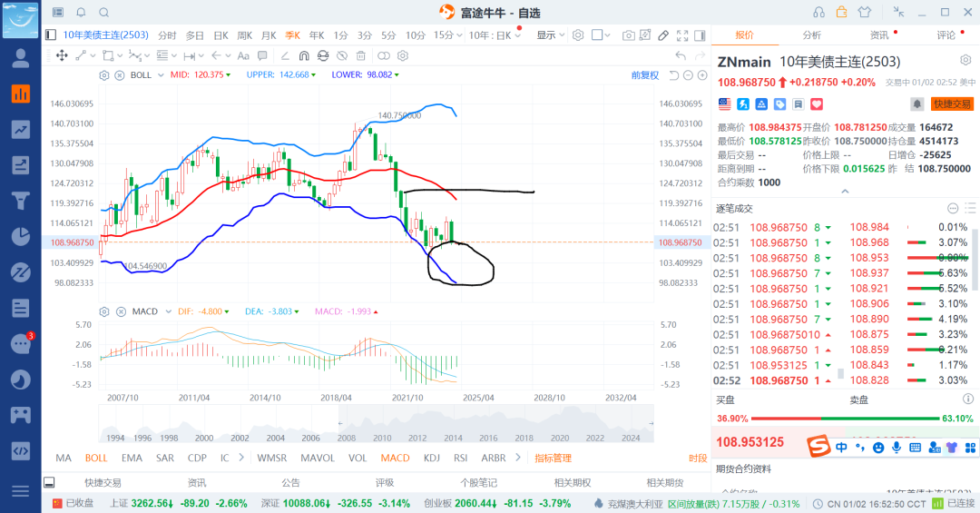Select the 月K period tab
Image resolution: width=980 pixels, height=513 pixels.
[x=269, y=35]
